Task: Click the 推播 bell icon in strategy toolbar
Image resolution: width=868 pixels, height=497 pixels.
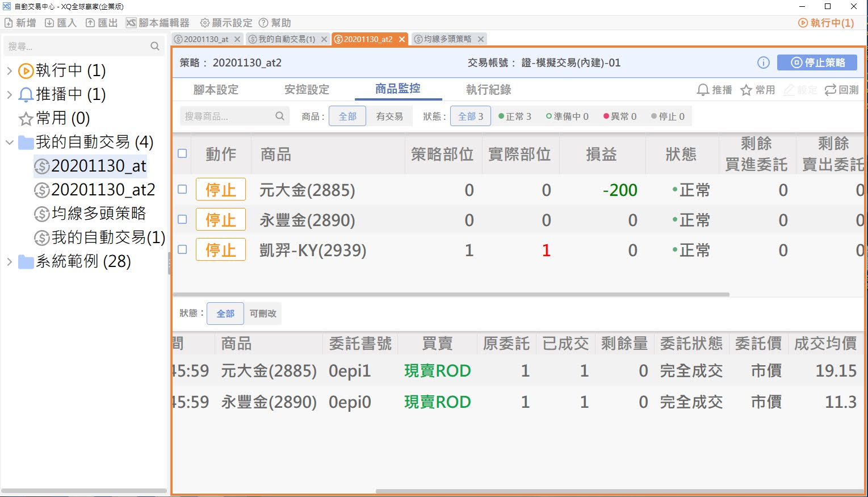Action: point(703,90)
